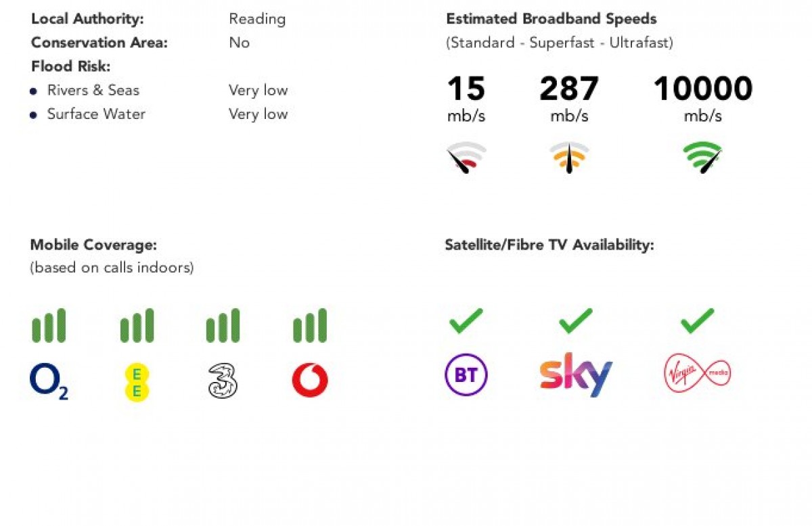Click the signal bars above O2

(x=49, y=325)
